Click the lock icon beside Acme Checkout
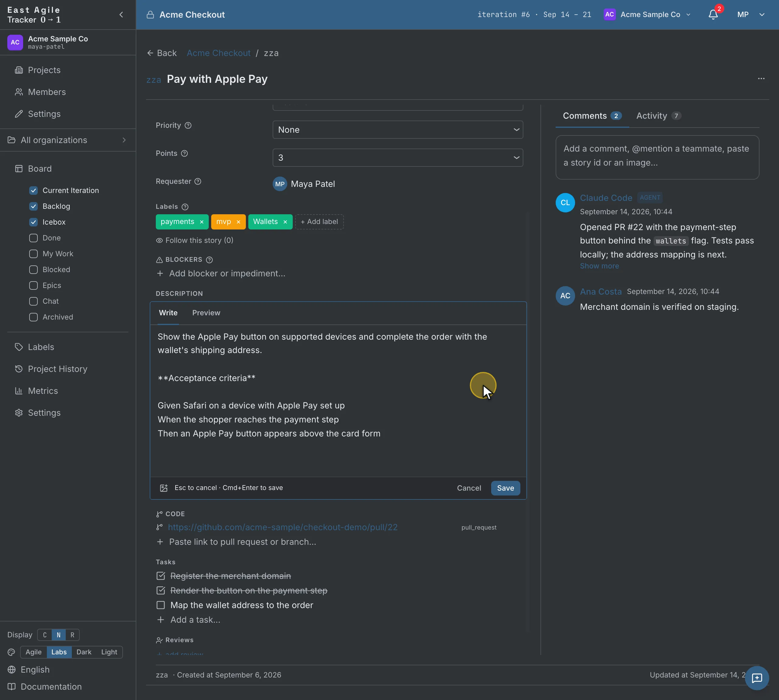This screenshot has height=700, width=779. pyautogui.click(x=150, y=15)
